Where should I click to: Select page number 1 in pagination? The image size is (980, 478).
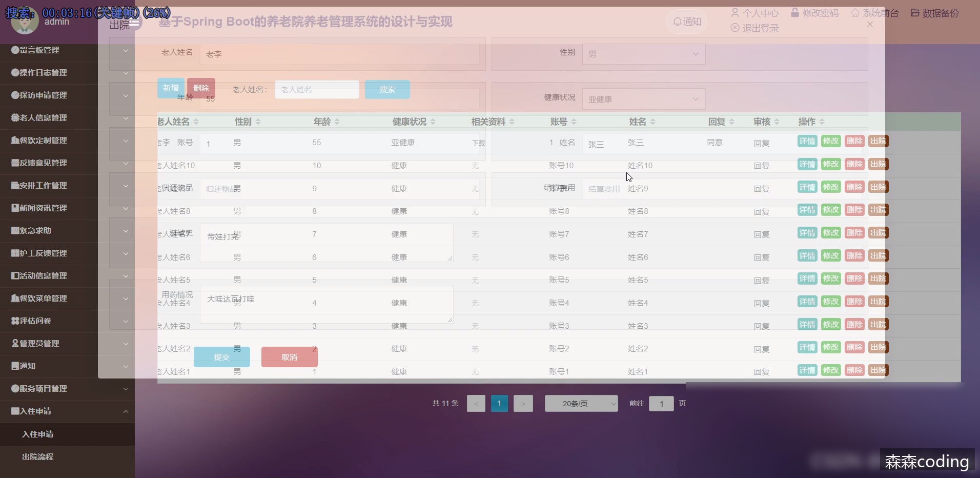pyautogui.click(x=499, y=404)
